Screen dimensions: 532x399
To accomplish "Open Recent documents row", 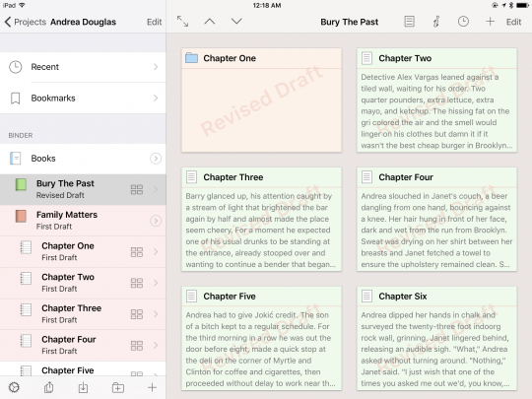I will (83, 67).
